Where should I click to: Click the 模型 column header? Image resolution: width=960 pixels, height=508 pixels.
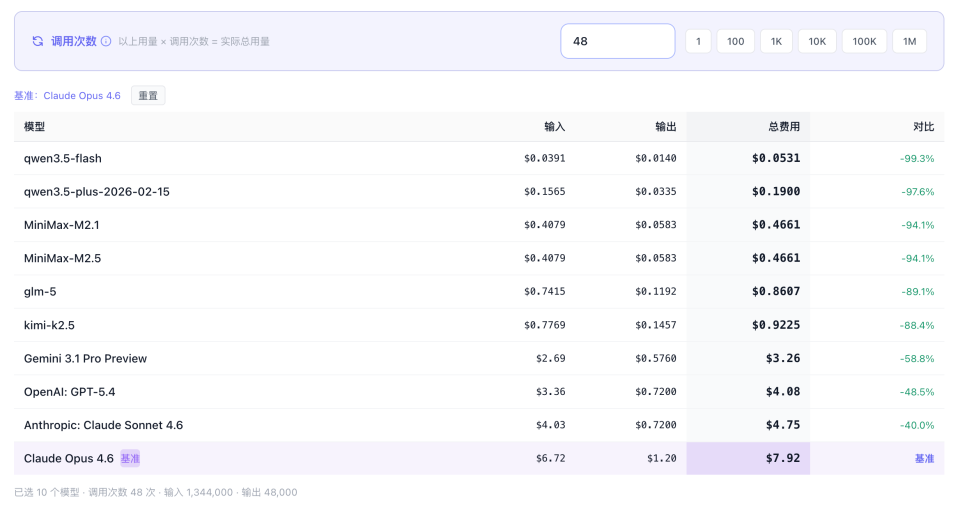(35, 127)
